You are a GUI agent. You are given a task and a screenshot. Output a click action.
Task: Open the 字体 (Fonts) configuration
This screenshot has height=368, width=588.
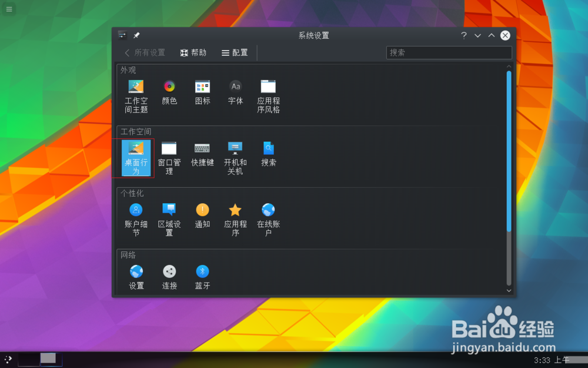(x=235, y=94)
